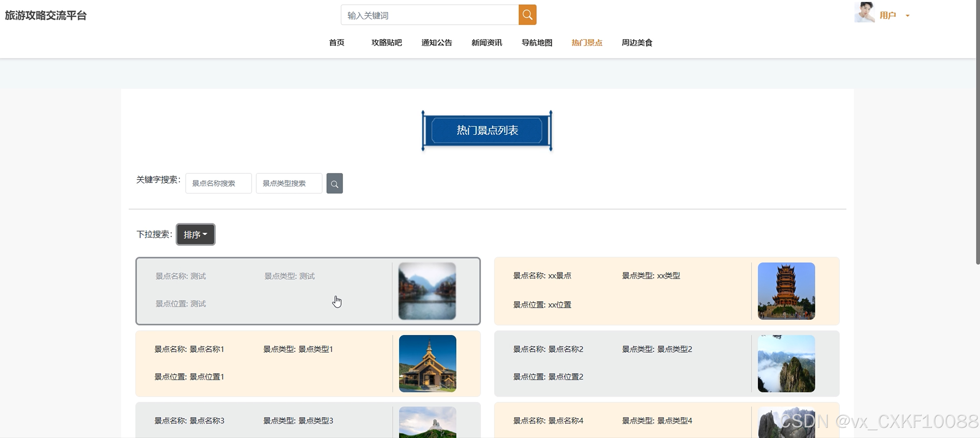
Task: Click the 景点名称搜索 input box
Action: [219, 184]
